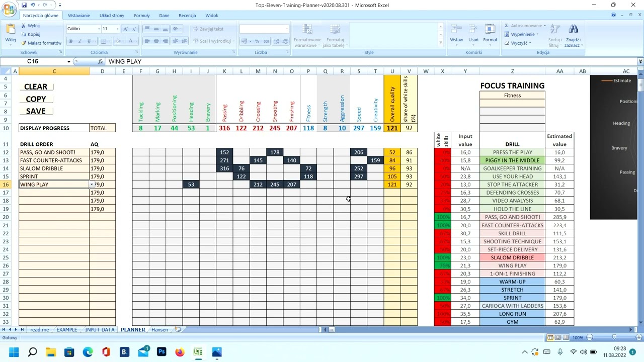
Task: Click the Wstaw insert cells icon
Action: [456, 30]
